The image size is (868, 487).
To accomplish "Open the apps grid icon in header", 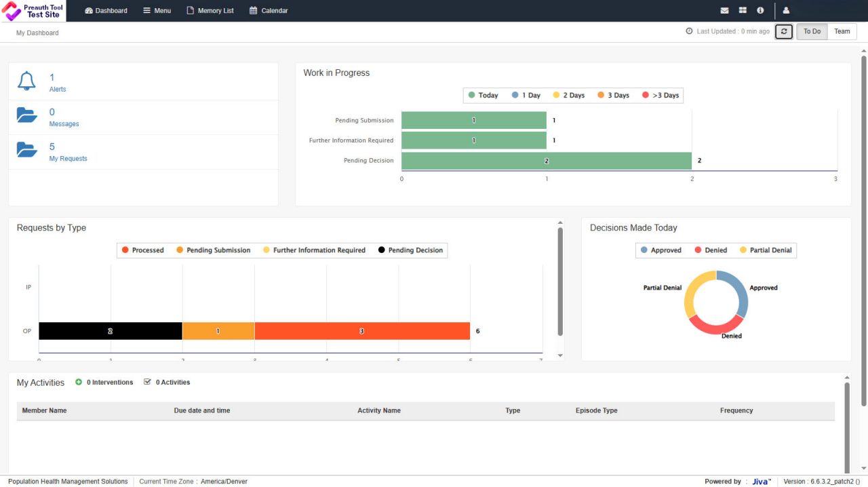I will click(x=742, y=10).
